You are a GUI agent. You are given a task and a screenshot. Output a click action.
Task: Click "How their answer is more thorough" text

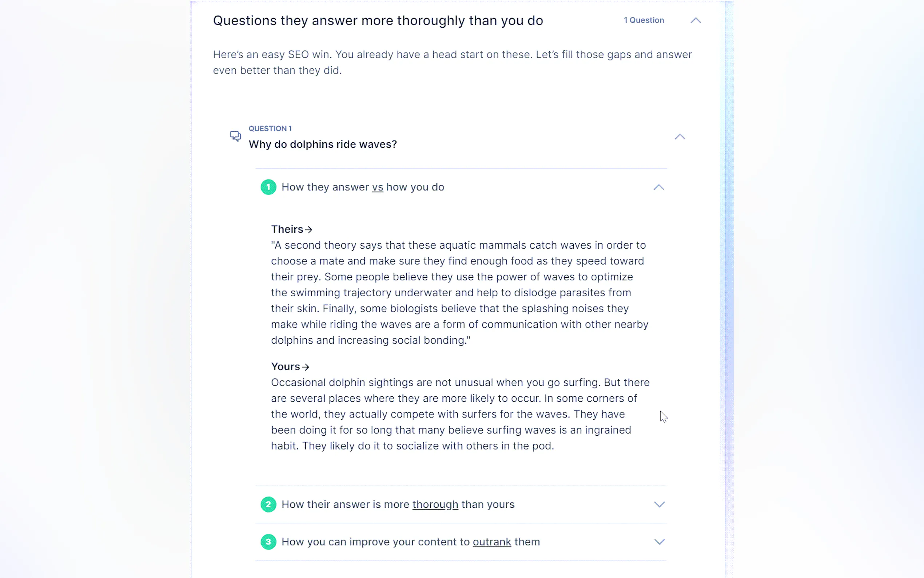point(398,504)
